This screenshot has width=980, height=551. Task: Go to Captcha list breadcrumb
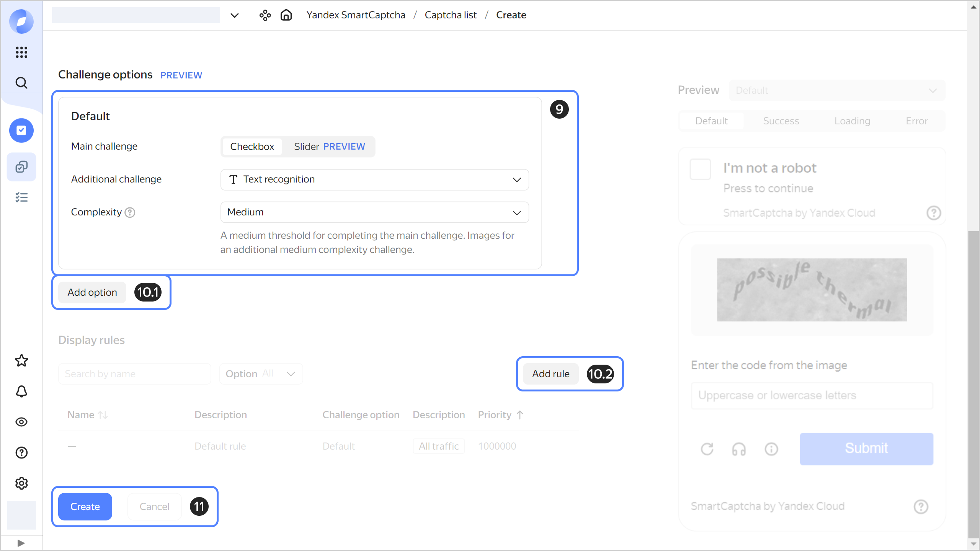click(451, 15)
